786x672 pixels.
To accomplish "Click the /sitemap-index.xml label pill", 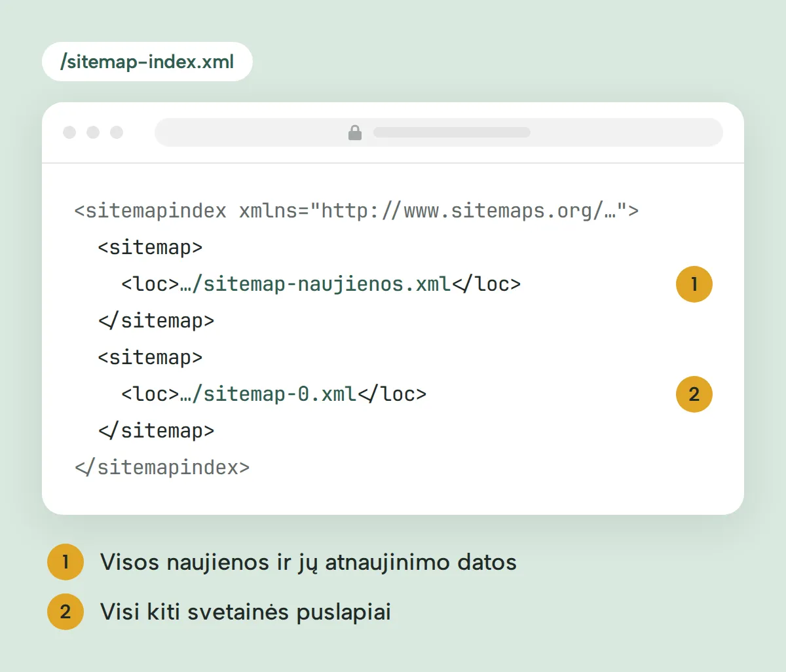I will [x=147, y=62].
